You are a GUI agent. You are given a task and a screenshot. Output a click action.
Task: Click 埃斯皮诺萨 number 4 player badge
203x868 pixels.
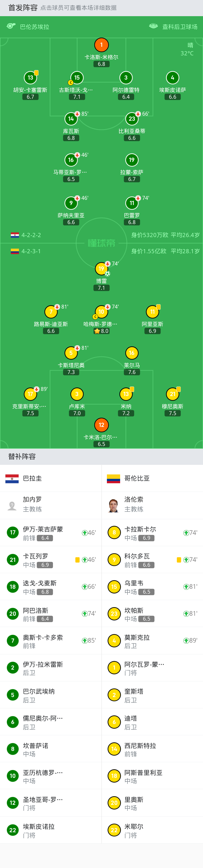172,78
